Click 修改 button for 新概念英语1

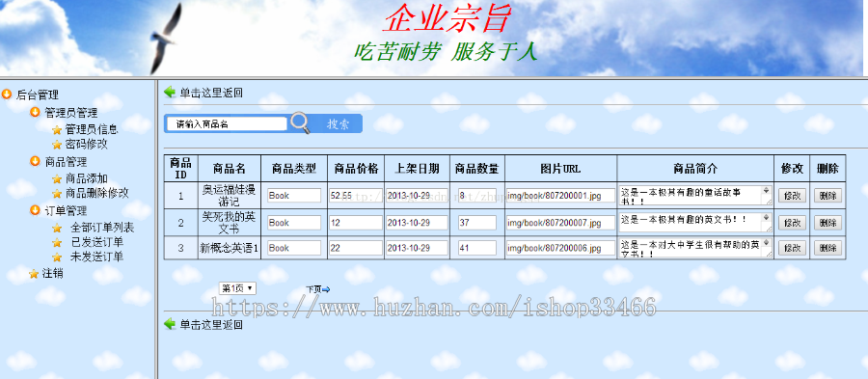[792, 248]
